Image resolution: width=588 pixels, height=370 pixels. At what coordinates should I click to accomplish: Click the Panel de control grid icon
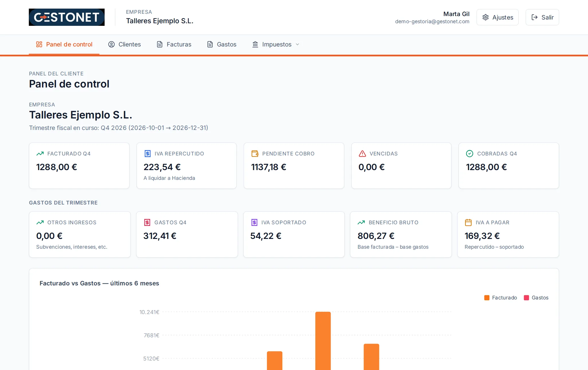point(39,44)
